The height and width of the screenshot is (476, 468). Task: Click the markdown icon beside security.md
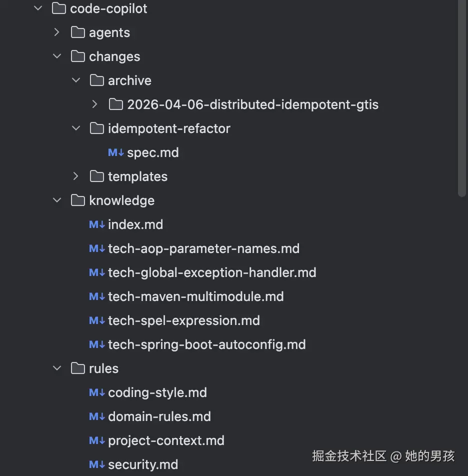(x=96, y=464)
